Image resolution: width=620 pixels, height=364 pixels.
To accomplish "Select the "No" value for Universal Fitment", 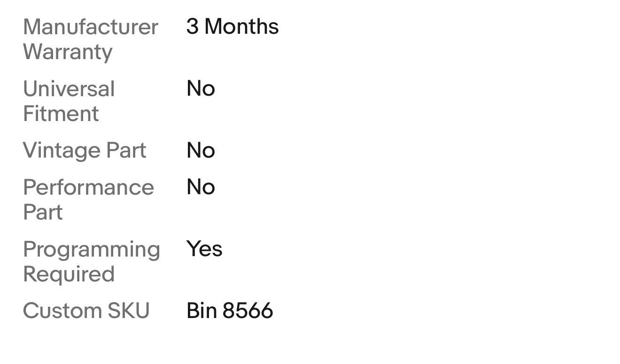I will [201, 89].
